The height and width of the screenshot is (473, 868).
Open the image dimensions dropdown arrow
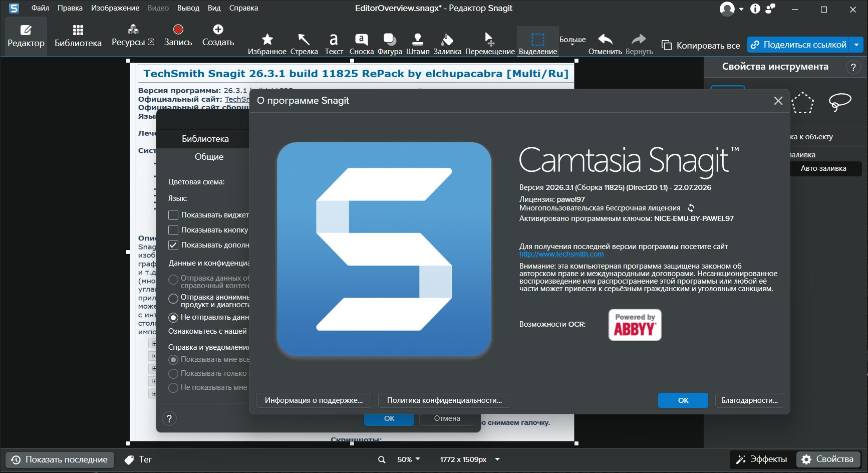click(497, 459)
